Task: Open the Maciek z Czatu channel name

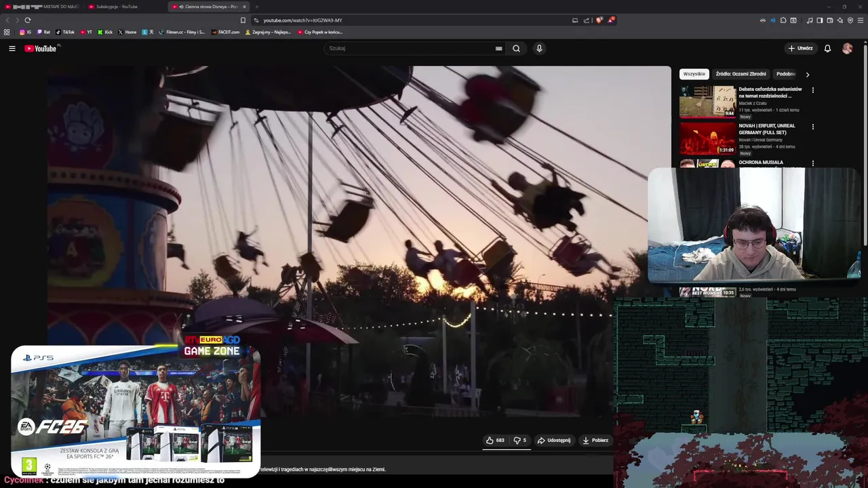Action: point(753,103)
